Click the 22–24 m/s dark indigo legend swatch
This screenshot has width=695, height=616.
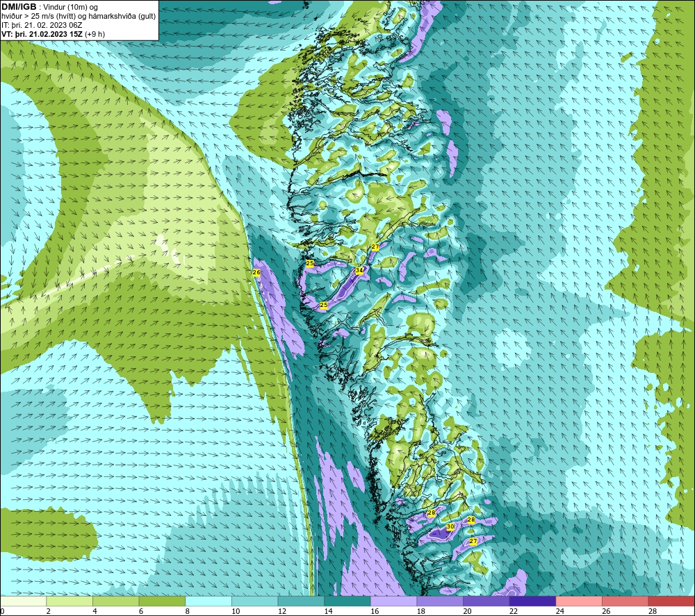tap(533, 601)
